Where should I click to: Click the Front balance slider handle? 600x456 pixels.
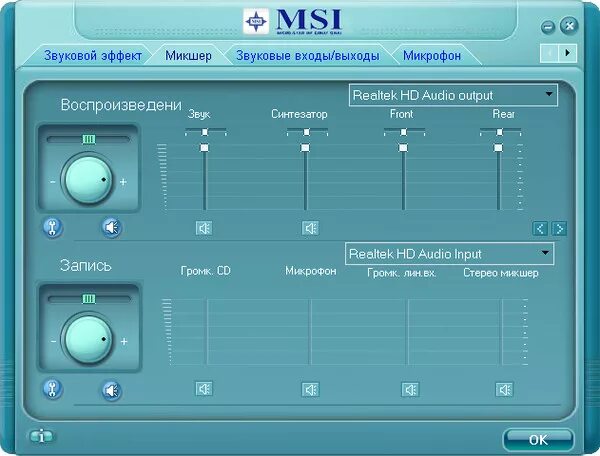coord(403,132)
